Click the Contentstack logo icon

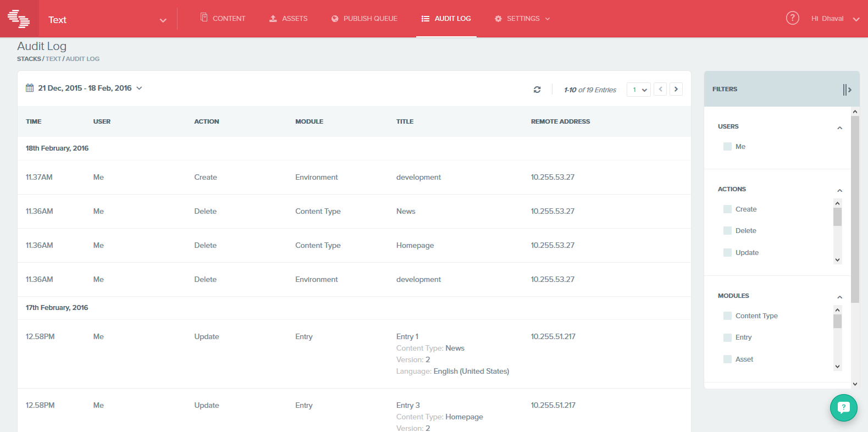tap(19, 19)
